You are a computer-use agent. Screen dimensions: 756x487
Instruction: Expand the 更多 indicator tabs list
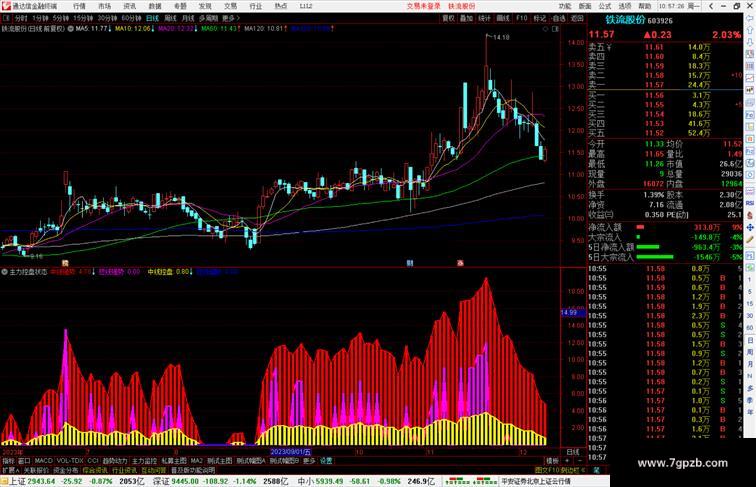coord(309,461)
